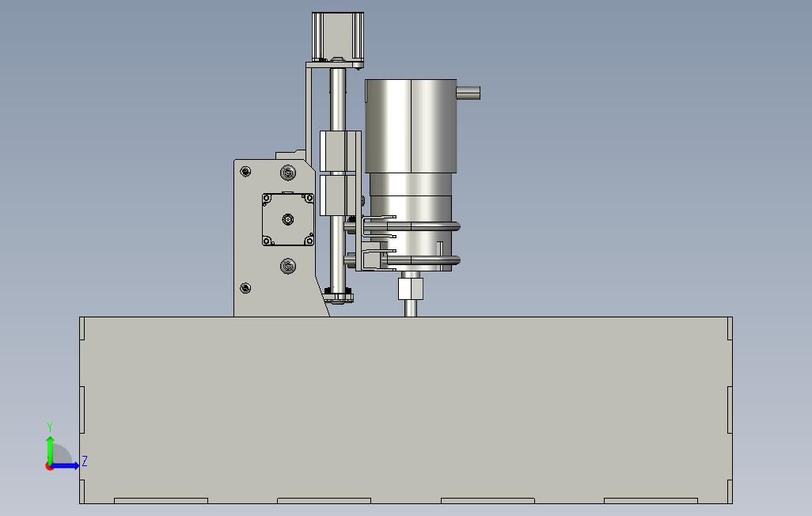Select the small shaft stub on the cylinder's top right
Viewport: 812px width, 516px height.
click(469, 93)
